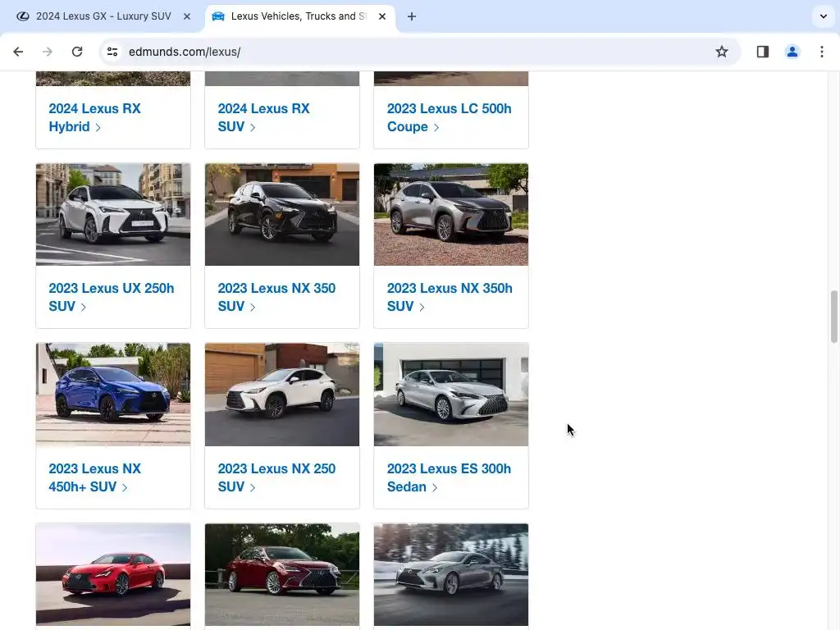This screenshot has height=630, width=840.
Task: Click the silver NX 350h SUV photo
Action: pyautogui.click(x=451, y=214)
